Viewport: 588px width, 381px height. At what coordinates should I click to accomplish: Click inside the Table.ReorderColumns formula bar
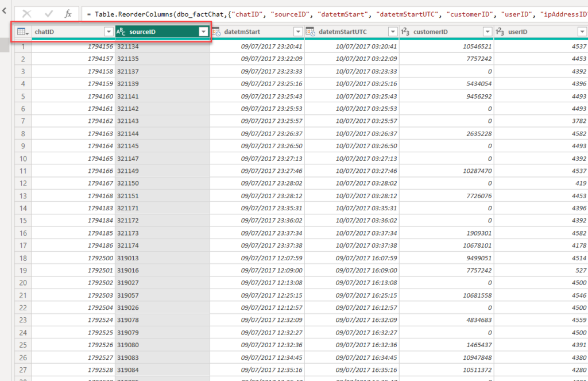tap(333, 14)
